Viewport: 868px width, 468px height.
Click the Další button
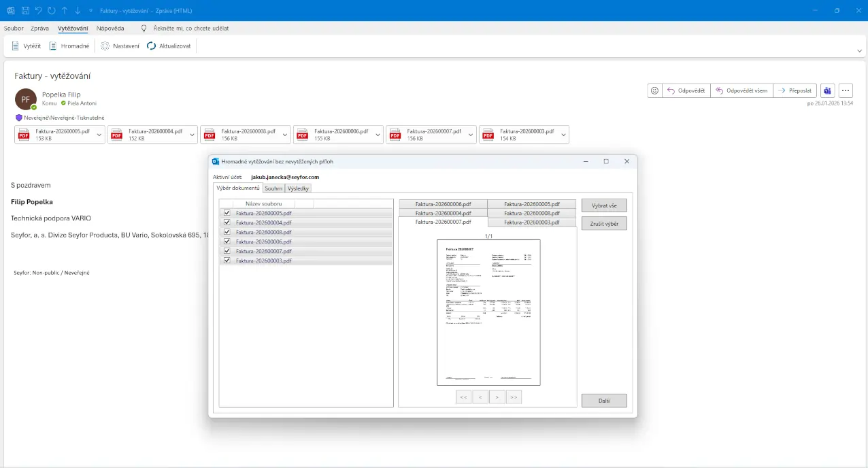tap(604, 401)
